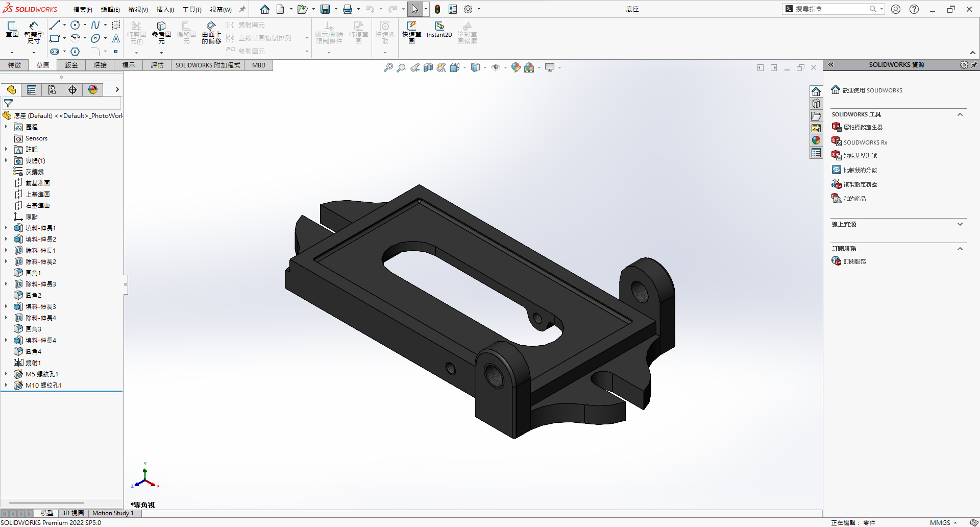This screenshot has height=527, width=980.
Task: Open the 比較我的分數 link
Action: (860, 170)
